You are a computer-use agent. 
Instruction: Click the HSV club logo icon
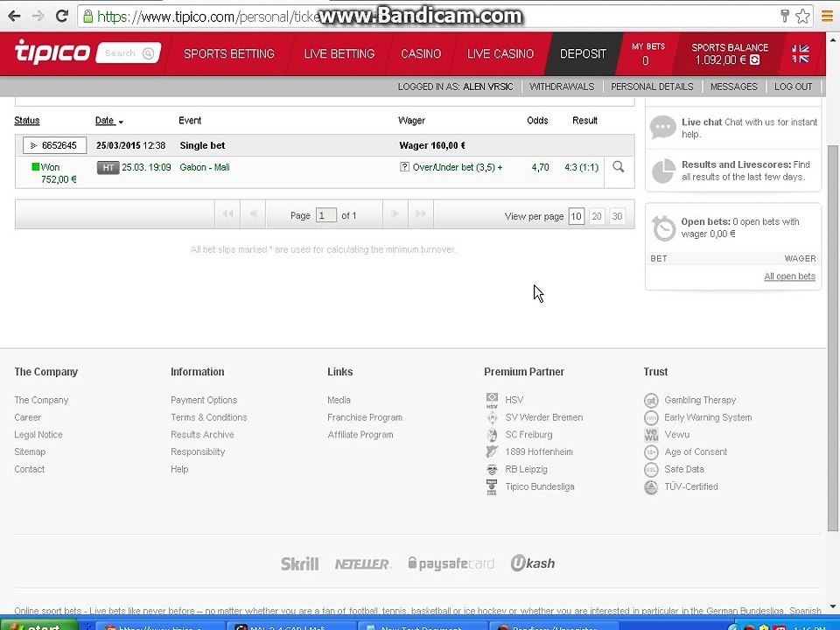(492, 400)
